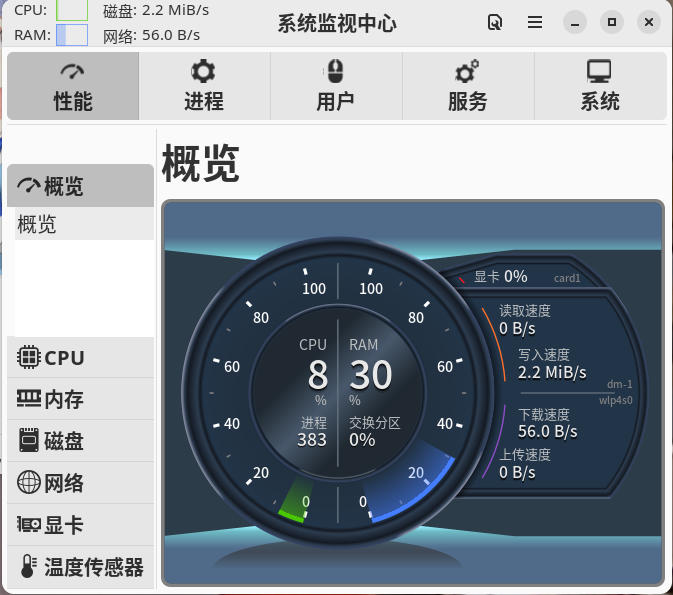
Task: Switch to the 进程 processes tab
Action: click(x=204, y=86)
